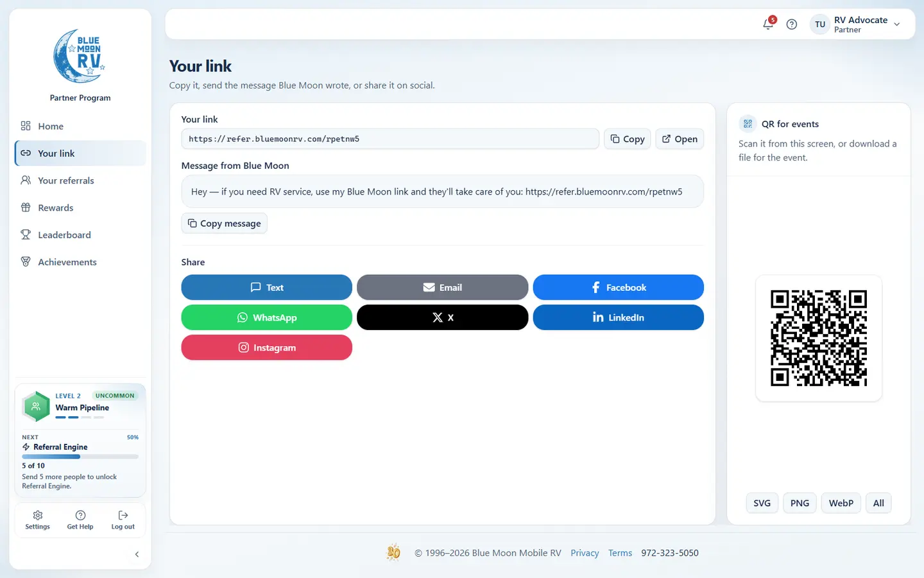The height and width of the screenshot is (578, 924).
Task: Share on LinkedIn
Action: 619,317
